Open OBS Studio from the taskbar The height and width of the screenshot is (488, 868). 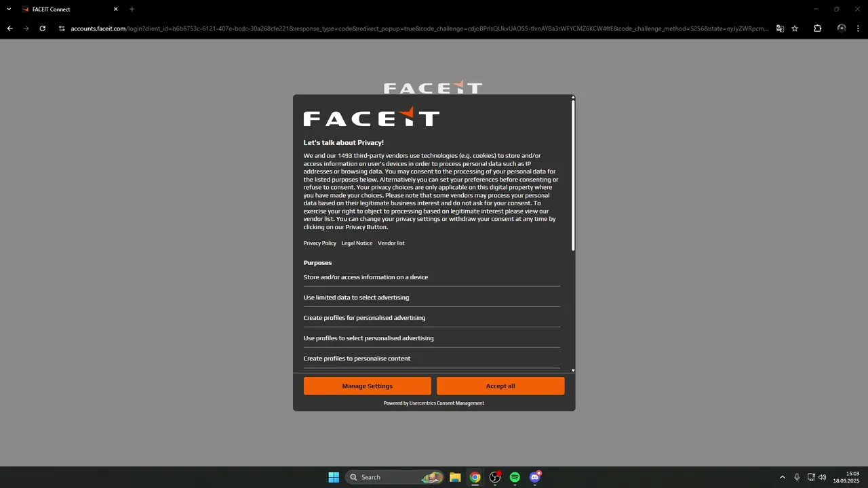point(495,477)
